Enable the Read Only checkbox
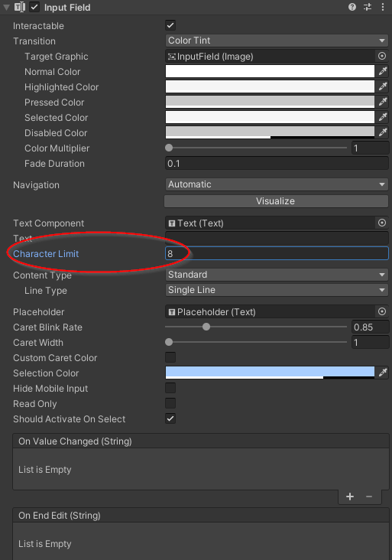 point(170,403)
